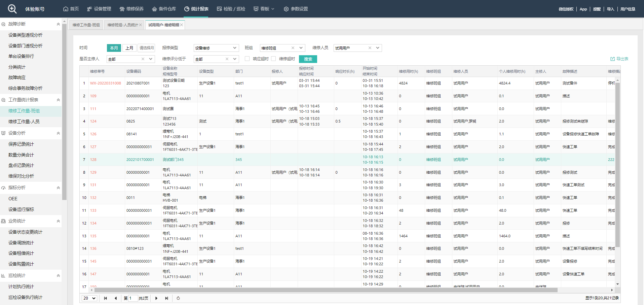Open 设备管理 navigation menu
Screen dimensions: 644x305
pyautogui.click(x=99, y=9)
